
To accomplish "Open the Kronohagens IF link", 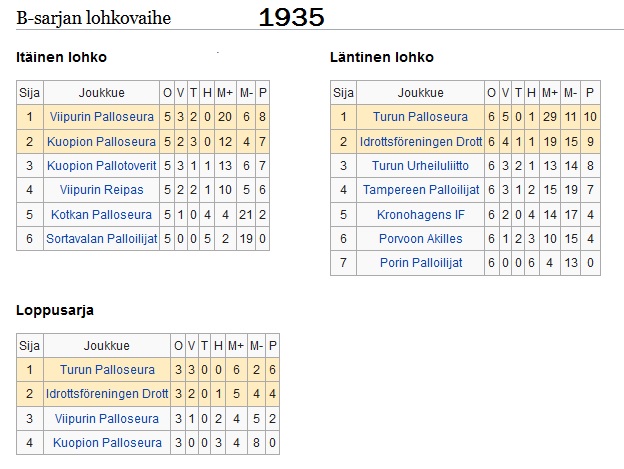I will [420, 214].
